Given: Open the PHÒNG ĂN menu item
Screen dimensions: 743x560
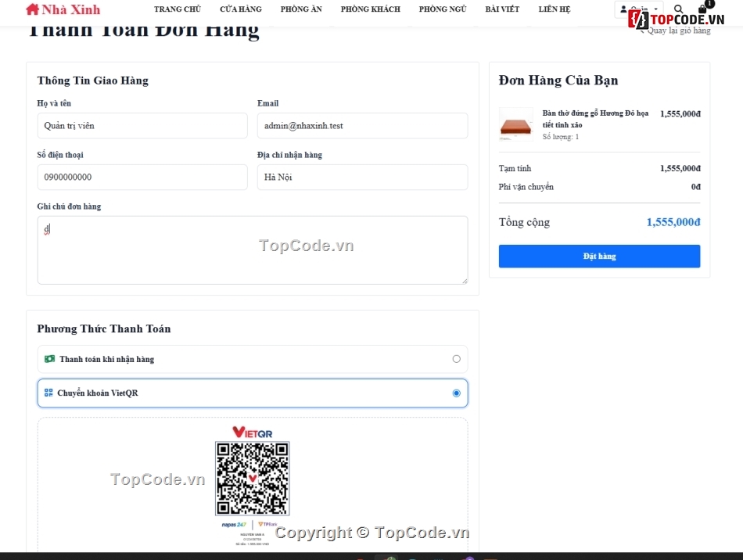Looking at the screenshot, I should (301, 9).
